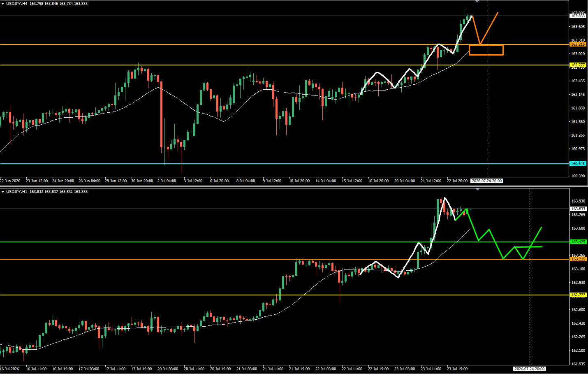Click the 22 Jun 2026 time axis label
588x374 pixels.
(10, 181)
